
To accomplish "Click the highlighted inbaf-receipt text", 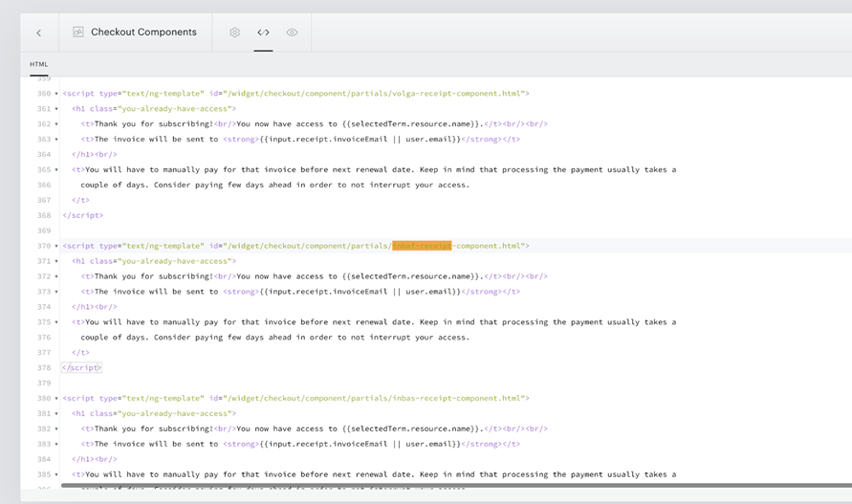I will point(422,246).
